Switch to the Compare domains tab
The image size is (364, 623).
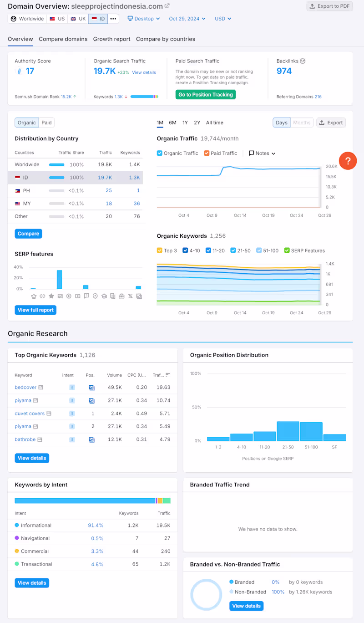pyautogui.click(x=63, y=39)
